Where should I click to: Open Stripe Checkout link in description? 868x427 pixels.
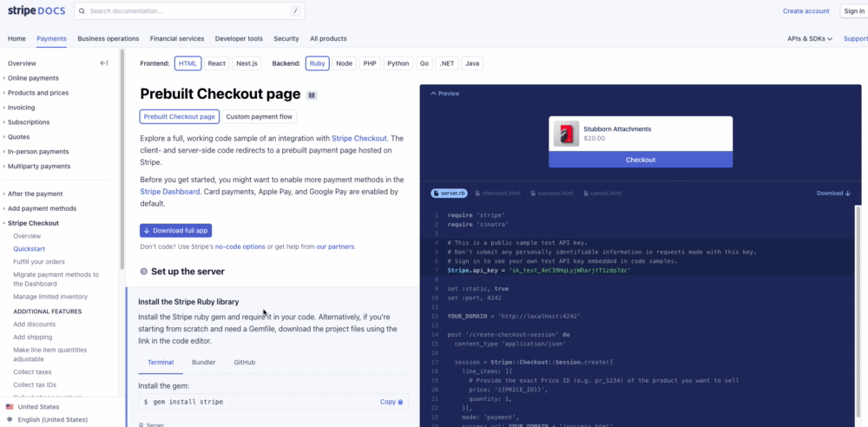pos(359,139)
